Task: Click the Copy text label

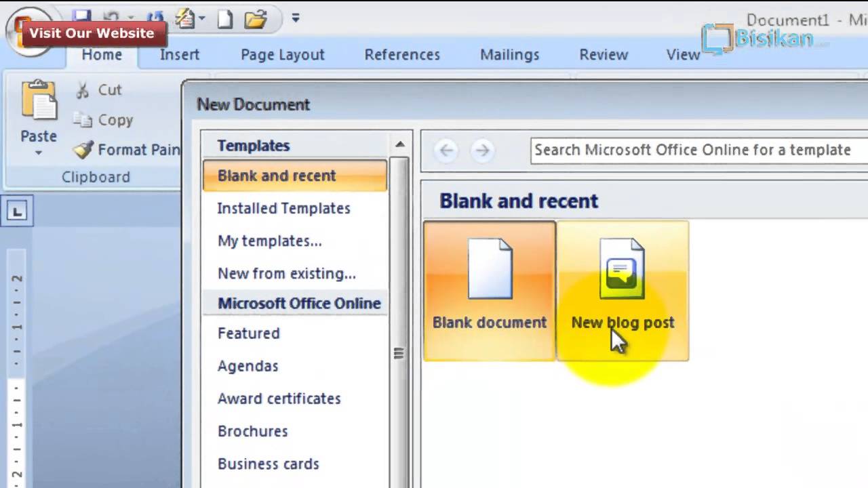Action: [x=115, y=120]
